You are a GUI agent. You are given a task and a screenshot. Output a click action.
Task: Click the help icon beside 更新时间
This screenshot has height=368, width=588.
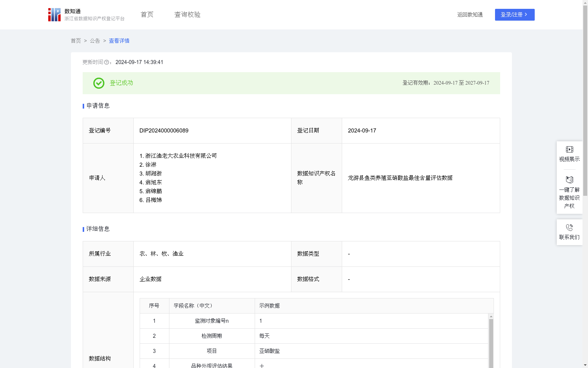tap(107, 62)
